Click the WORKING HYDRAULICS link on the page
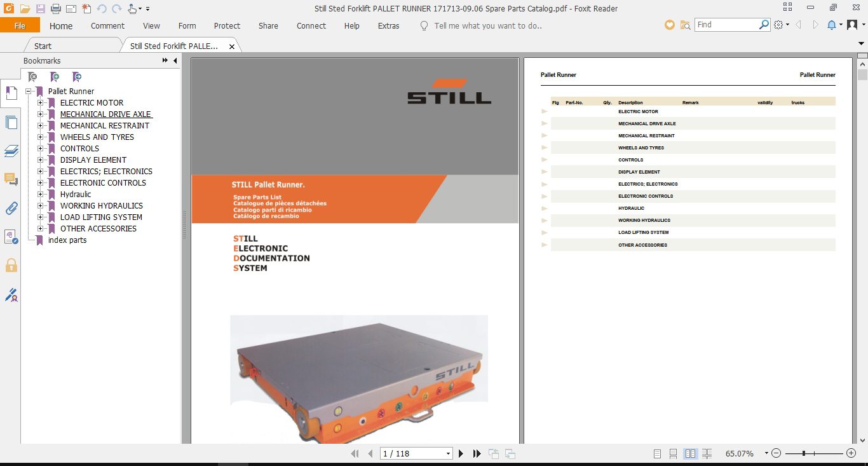This screenshot has width=868, height=466. [644, 221]
